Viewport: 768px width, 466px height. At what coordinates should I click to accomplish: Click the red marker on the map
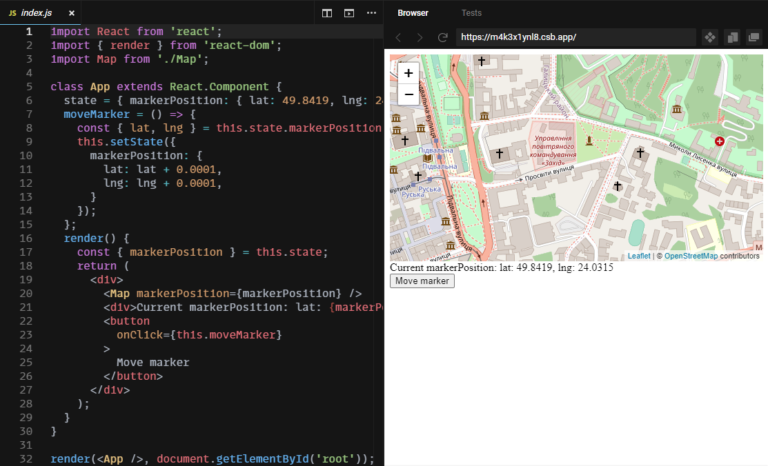click(x=719, y=141)
